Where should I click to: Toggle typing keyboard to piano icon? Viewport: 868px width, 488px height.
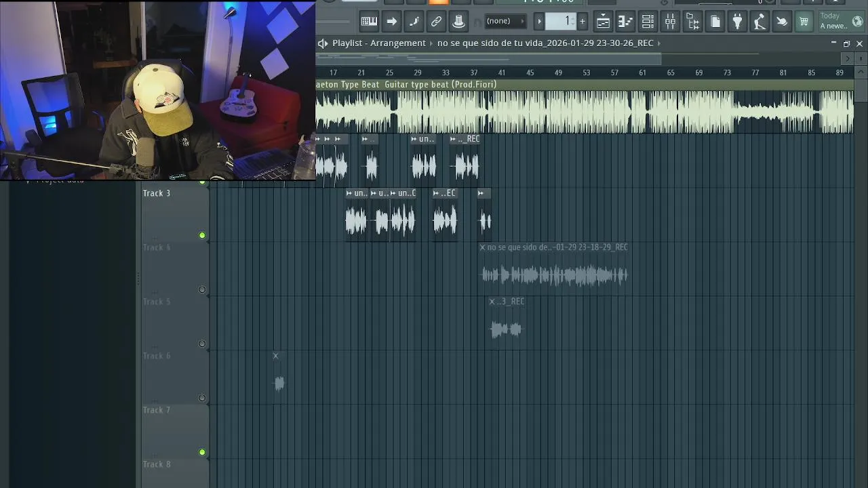click(369, 21)
